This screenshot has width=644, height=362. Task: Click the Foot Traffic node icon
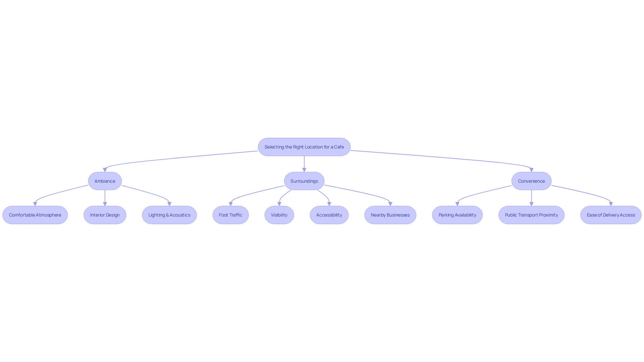pyautogui.click(x=230, y=215)
